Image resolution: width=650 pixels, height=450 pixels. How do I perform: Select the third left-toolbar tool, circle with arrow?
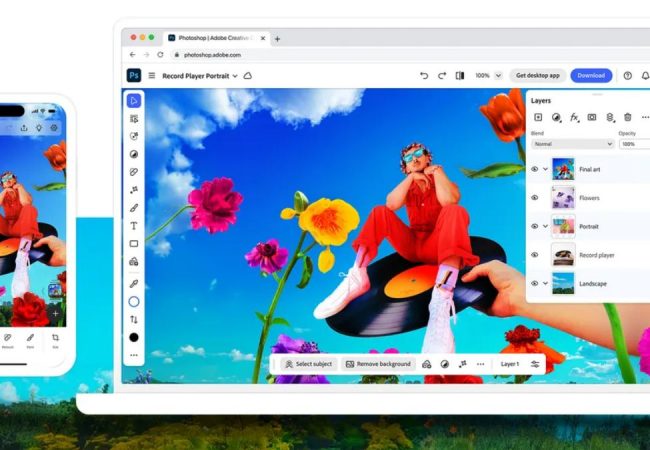pos(133,136)
